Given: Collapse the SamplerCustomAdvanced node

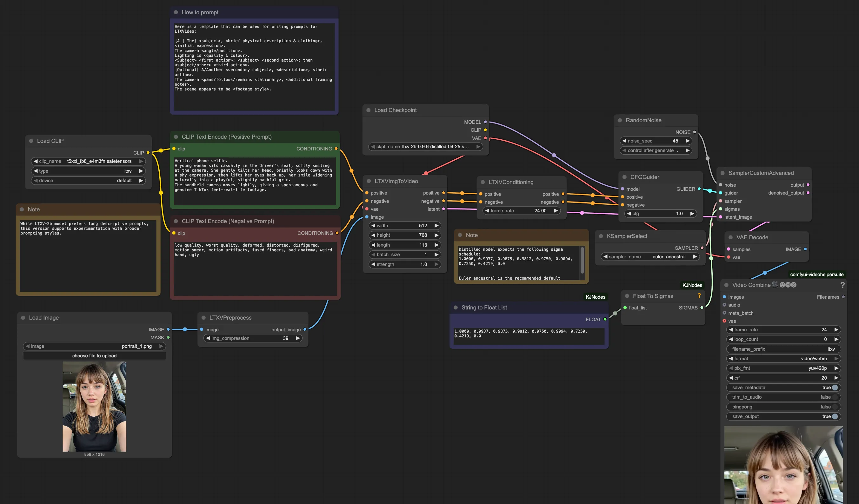Looking at the screenshot, I should tap(722, 173).
